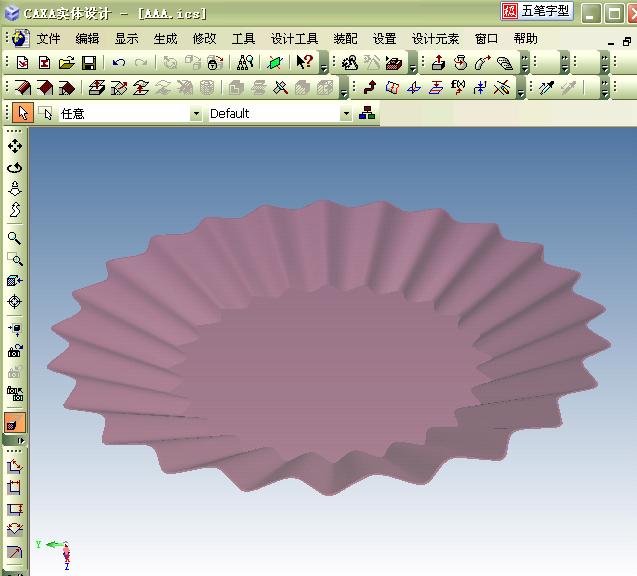
Task: Open the 窗口 (Window) menu
Action: [x=486, y=39]
